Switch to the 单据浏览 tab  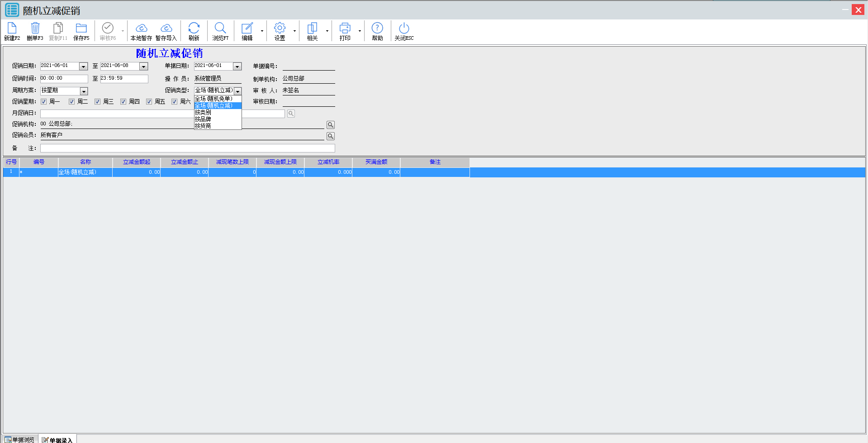coord(20,439)
